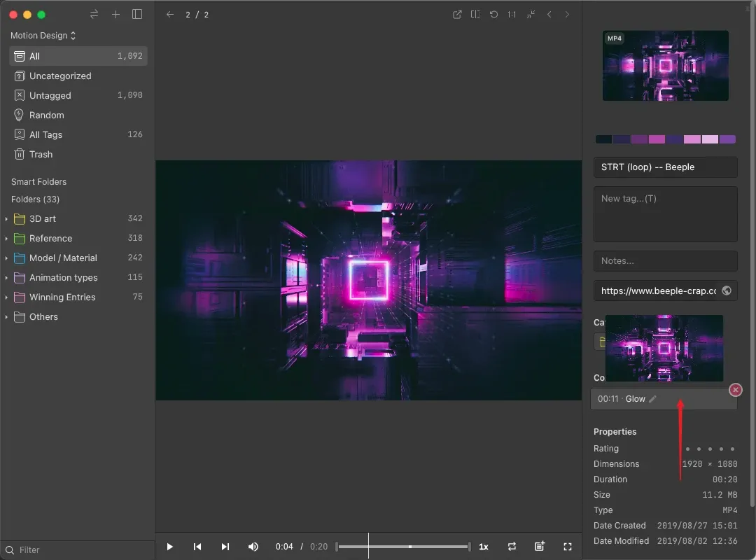Click the plus icon to add items
The height and width of the screenshot is (560, 756).
(115, 15)
